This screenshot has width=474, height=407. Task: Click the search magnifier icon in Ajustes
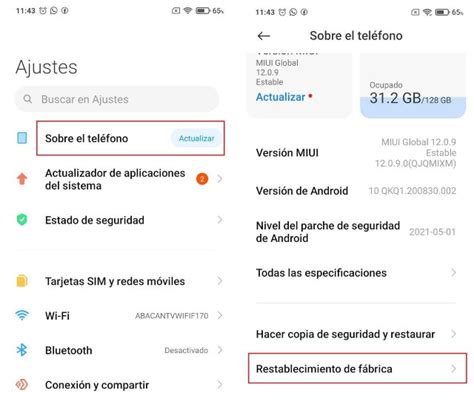point(28,99)
